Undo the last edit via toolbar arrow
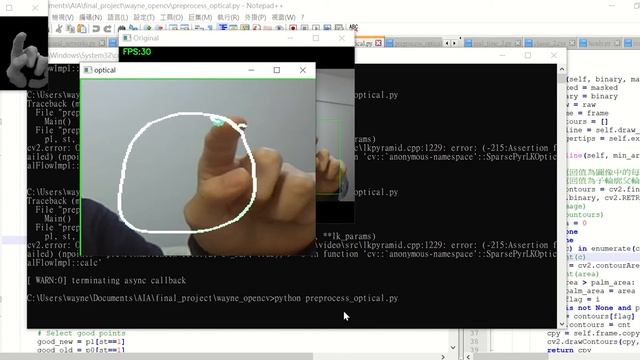 [x=96, y=29]
